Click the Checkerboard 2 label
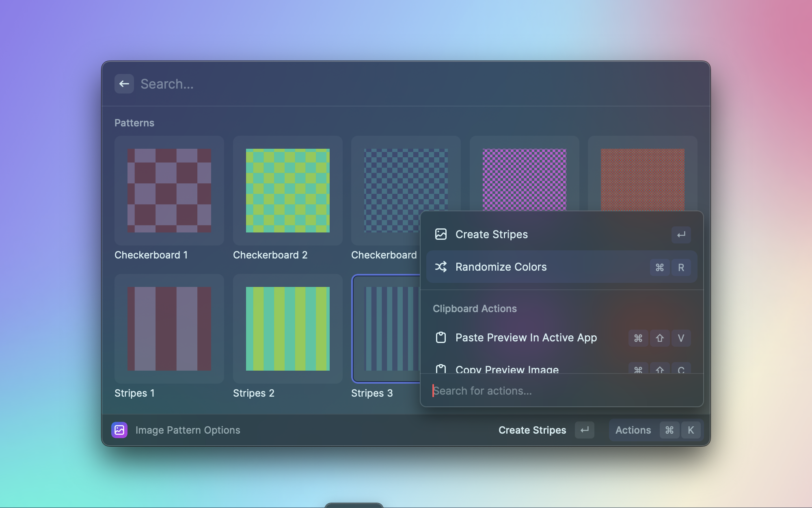The height and width of the screenshot is (508, 812). coord(270,255)
